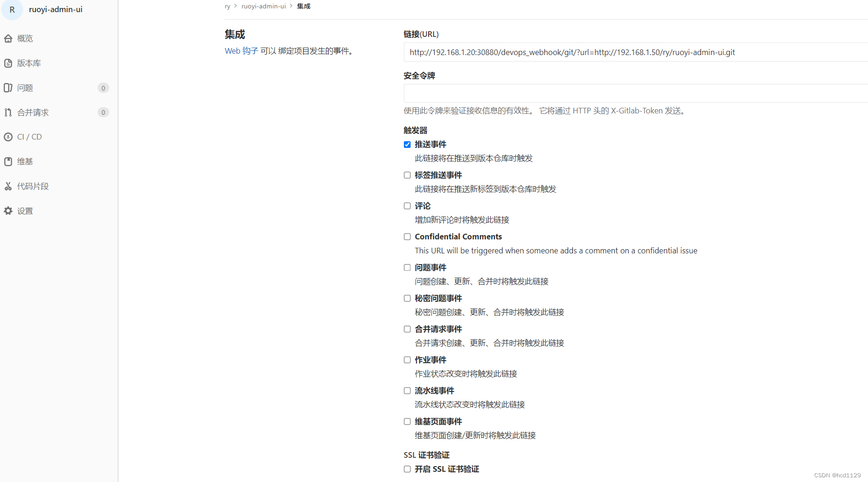Click the 集成 breadcrumb item
868x482 pixels.
tap(303, 6)
